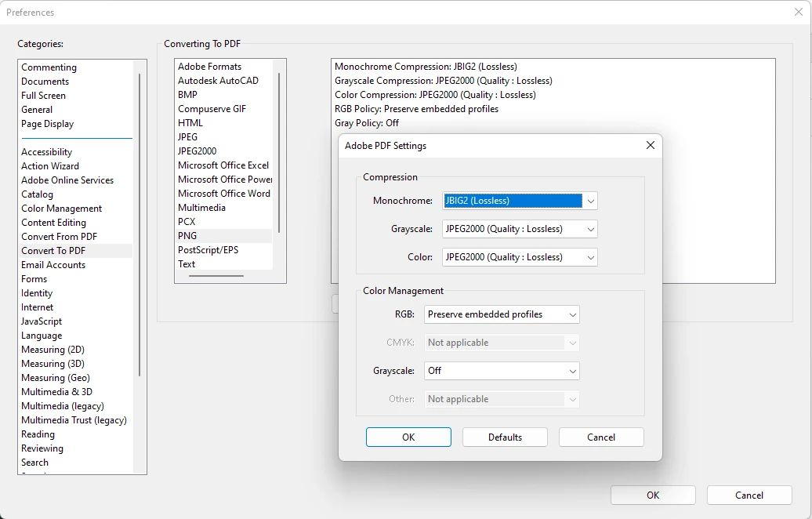Click the Categories list vertical scrollbar

pos(140,225)
